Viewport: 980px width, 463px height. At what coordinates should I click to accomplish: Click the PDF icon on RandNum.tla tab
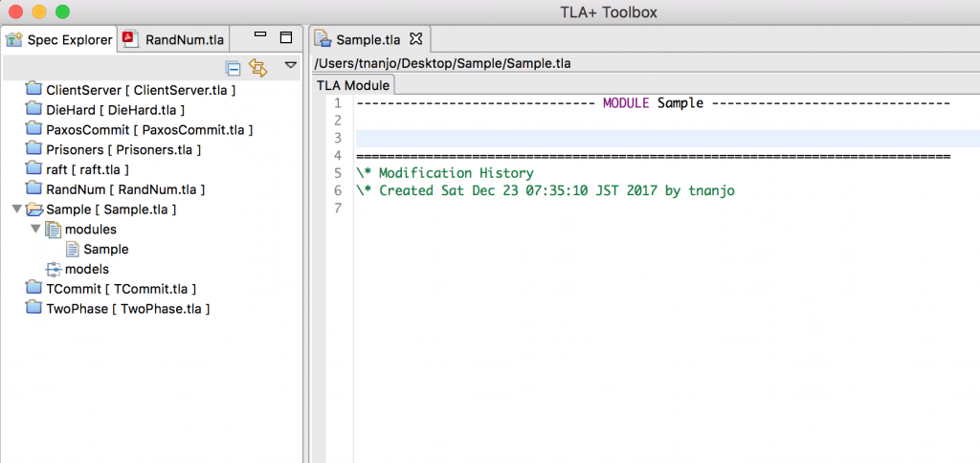coord(130,38)
